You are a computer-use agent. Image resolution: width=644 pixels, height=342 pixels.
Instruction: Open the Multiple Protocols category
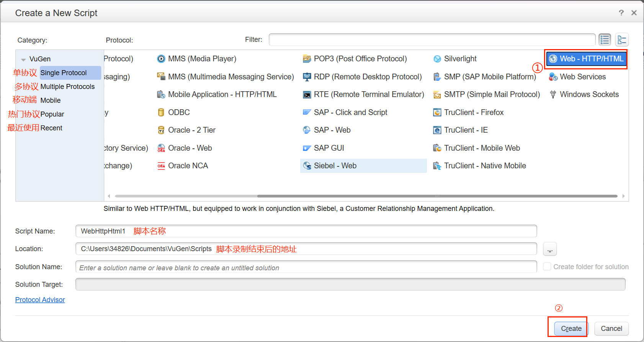pos(67,87)
